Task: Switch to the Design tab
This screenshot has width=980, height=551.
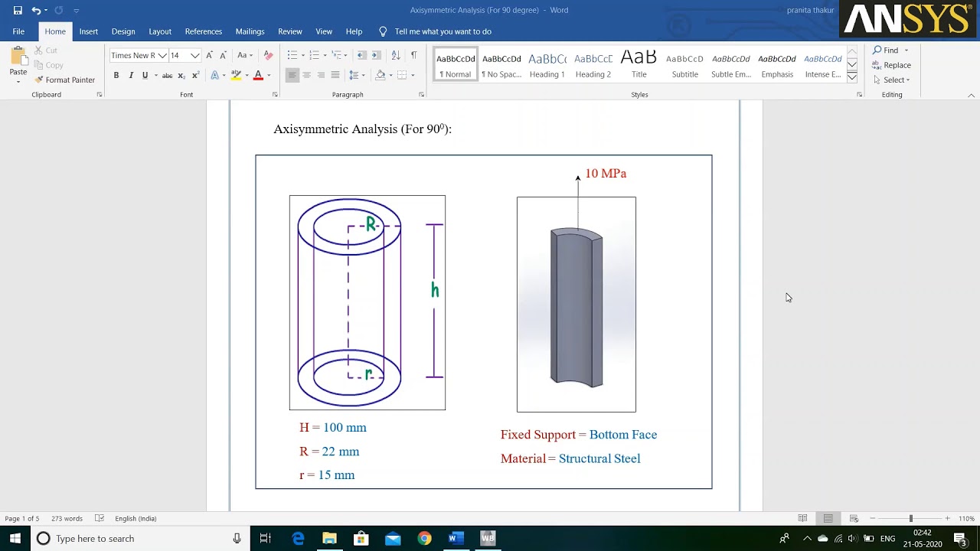Action: pos(123,31)
